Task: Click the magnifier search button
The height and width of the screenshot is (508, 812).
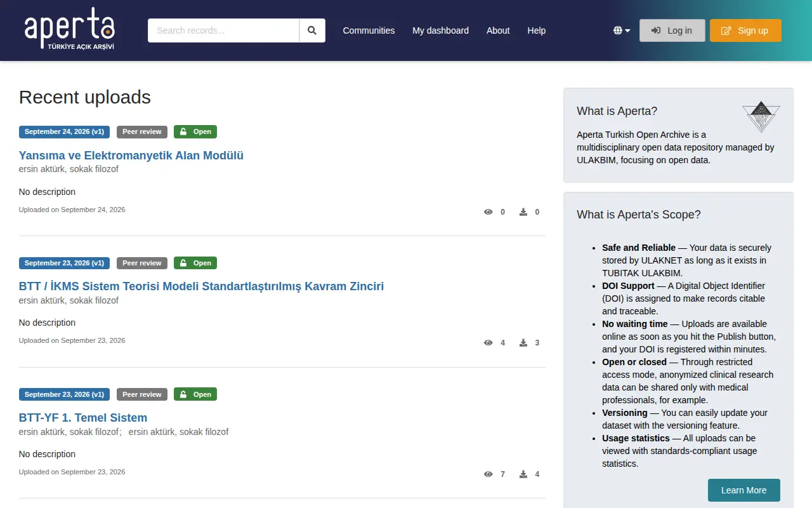Action: click(x=312, y=30)
